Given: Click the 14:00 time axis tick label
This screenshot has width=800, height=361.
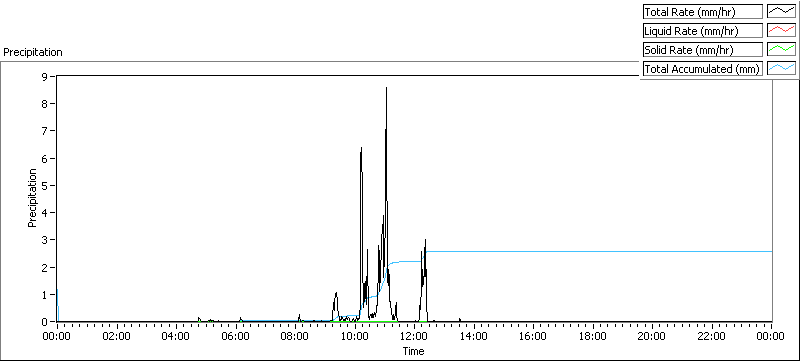Looking at the screenshot, I should click(474, 336).
